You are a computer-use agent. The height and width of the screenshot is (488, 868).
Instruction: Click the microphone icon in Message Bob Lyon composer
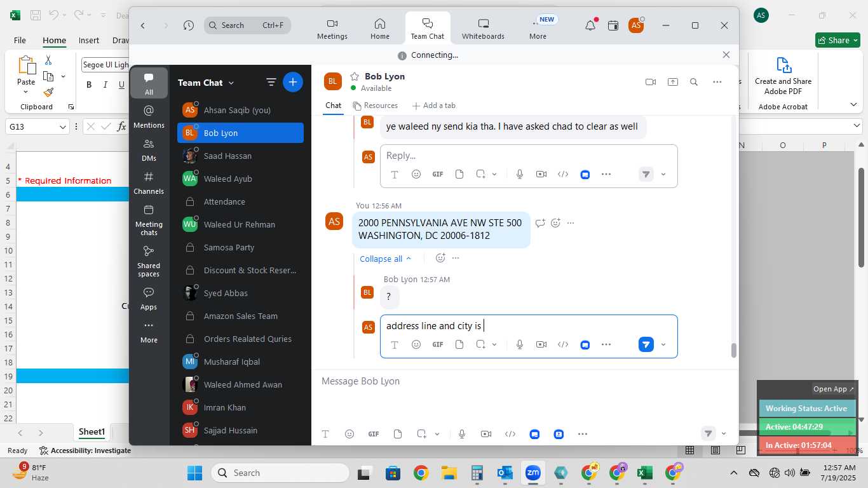(462, 434)
